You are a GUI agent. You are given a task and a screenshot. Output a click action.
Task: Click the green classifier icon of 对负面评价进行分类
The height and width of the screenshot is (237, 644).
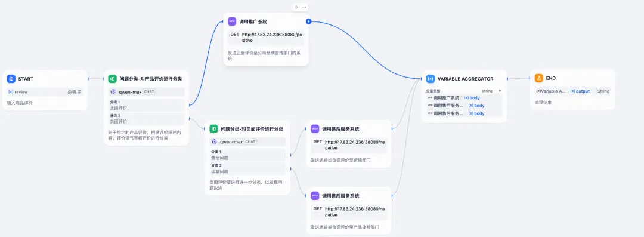coord(214,129)
